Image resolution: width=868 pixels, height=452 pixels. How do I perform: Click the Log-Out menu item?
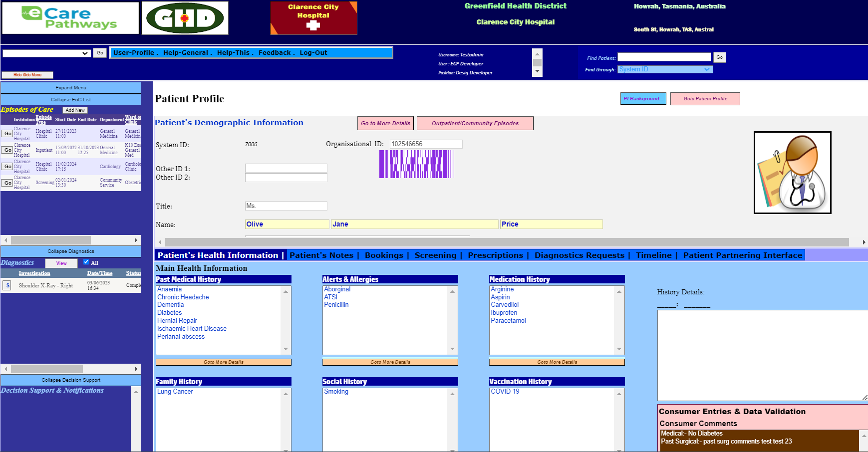click(313, 52)
